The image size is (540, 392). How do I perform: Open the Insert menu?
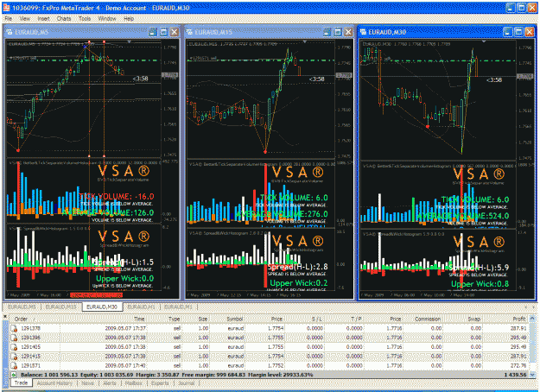tap(43, 19)
